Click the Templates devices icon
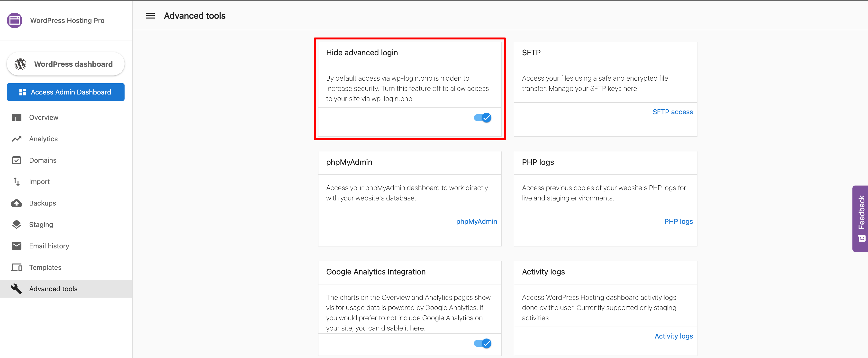This screenshot has width=868, height=358. (x=17, y=267)
